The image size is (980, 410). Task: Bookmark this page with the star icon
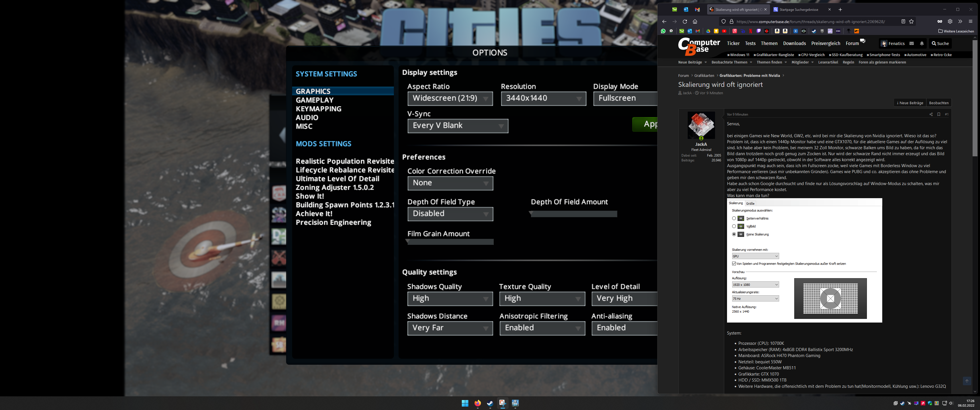[912, 22]
